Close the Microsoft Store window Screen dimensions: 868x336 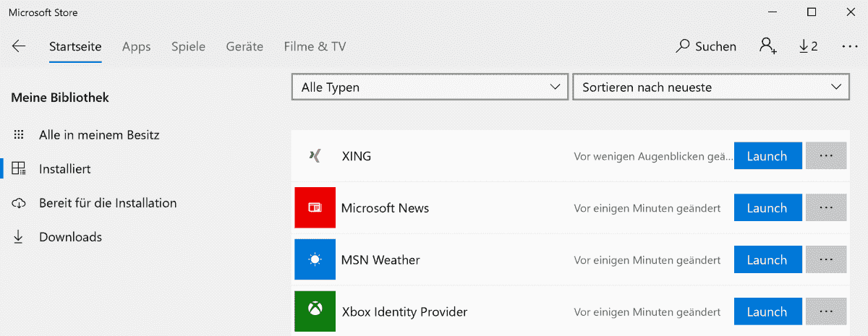coord(851,12)
